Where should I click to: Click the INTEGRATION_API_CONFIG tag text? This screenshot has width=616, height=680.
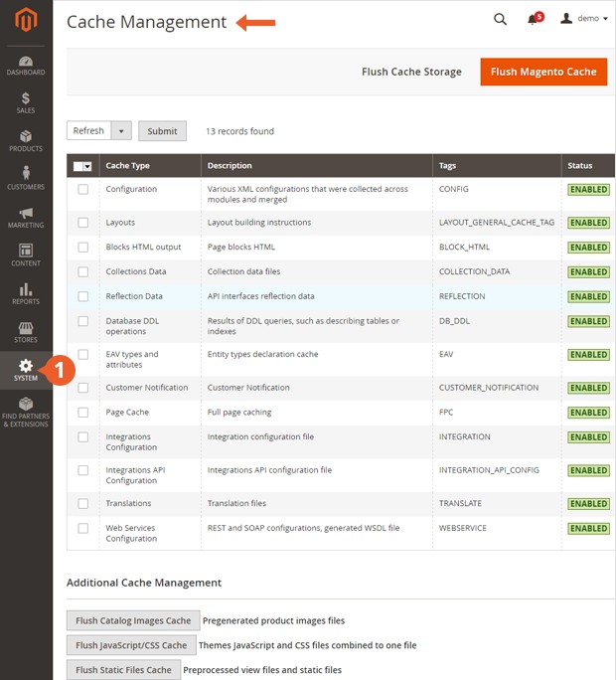(489, 470)
